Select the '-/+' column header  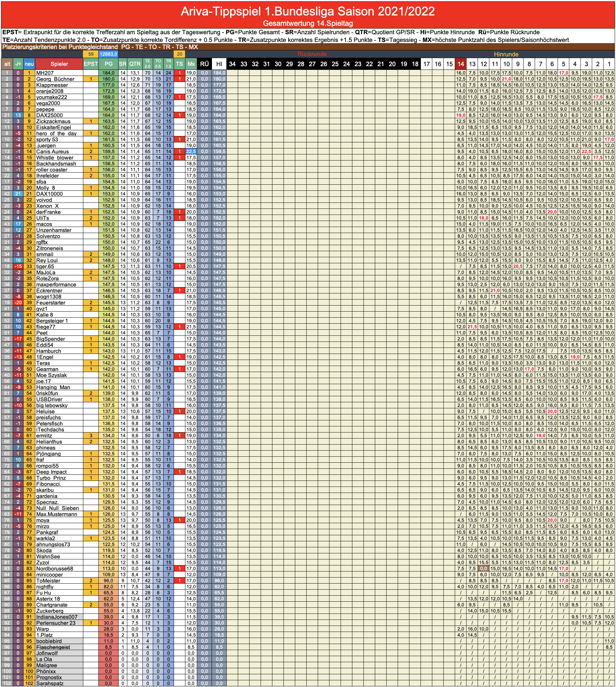pyautogui.click(x=18, y=63)
